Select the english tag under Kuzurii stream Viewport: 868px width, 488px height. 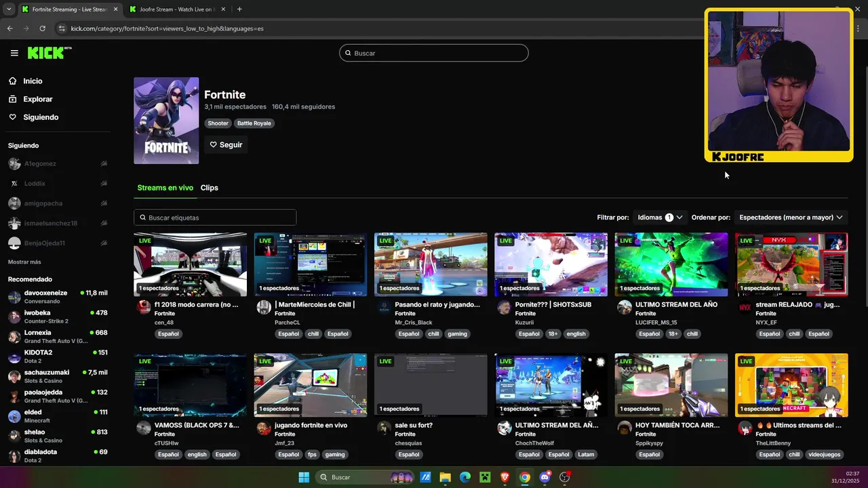coord(576,333)
